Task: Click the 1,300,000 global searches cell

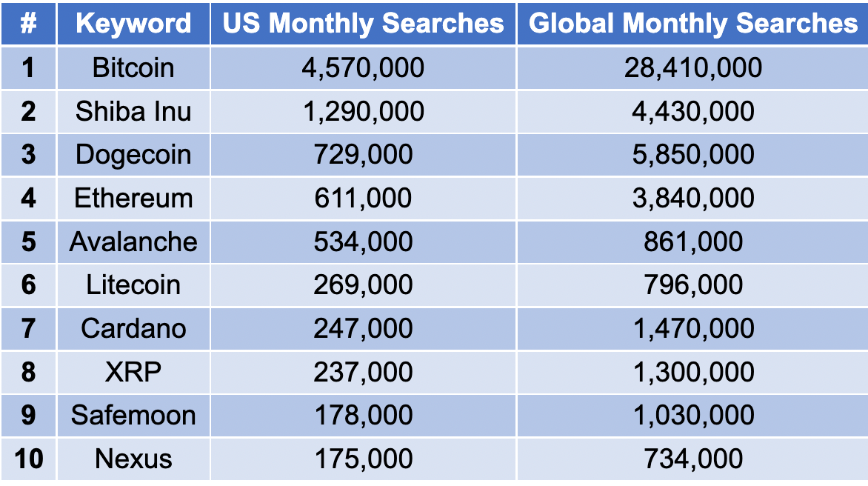Action: 692,372
